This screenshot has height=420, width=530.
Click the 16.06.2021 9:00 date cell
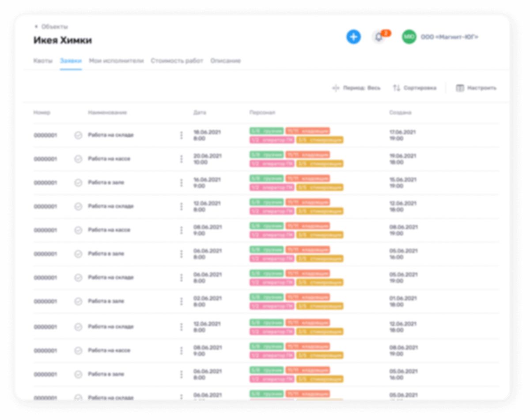(x=207, y=183)
